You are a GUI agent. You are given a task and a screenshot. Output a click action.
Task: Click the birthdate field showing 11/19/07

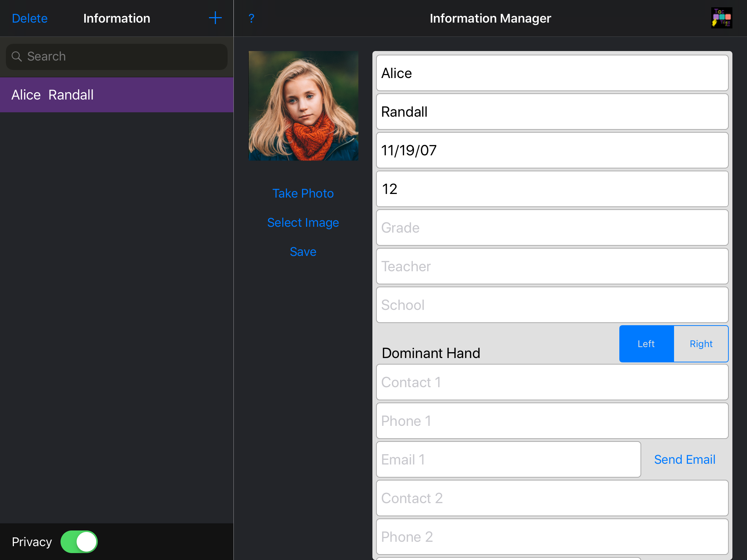point(552,151)
